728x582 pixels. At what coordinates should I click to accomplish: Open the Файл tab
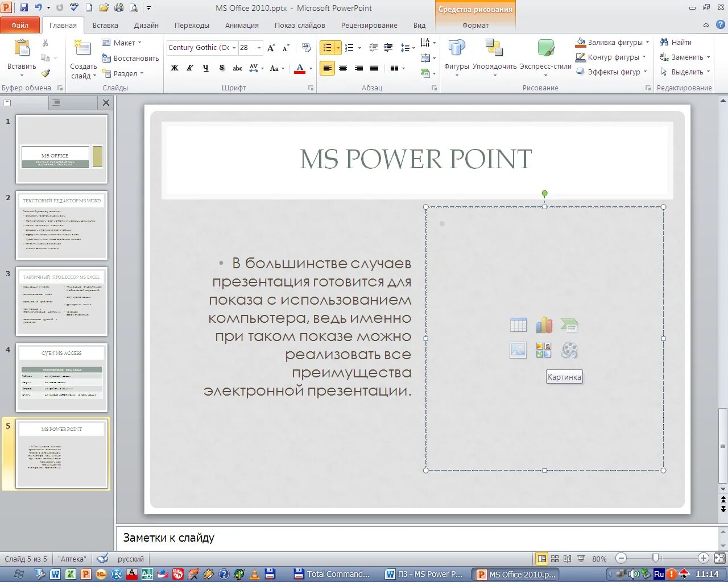(x=20, y=25)
